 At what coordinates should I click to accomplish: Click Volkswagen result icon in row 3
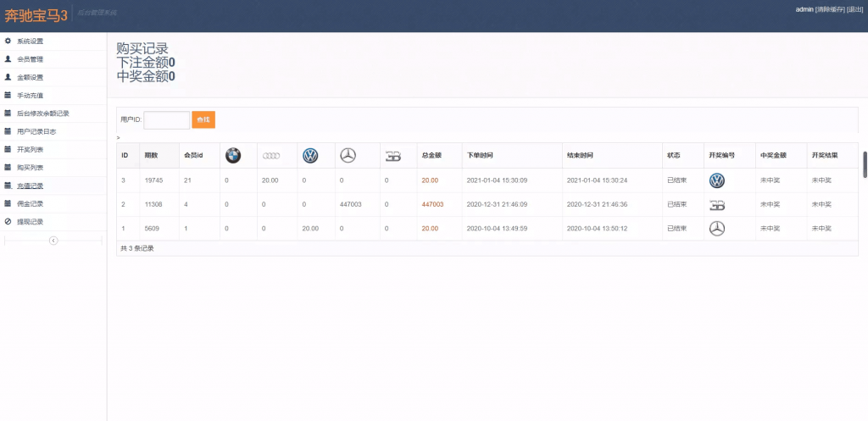(x=717, y=180)
